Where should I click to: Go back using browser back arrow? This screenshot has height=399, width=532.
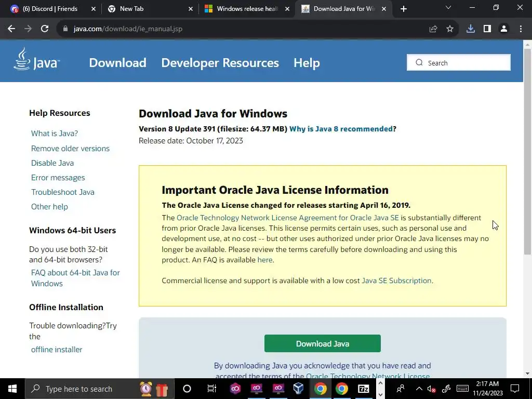pyautogui.click(x=11, y=29)
